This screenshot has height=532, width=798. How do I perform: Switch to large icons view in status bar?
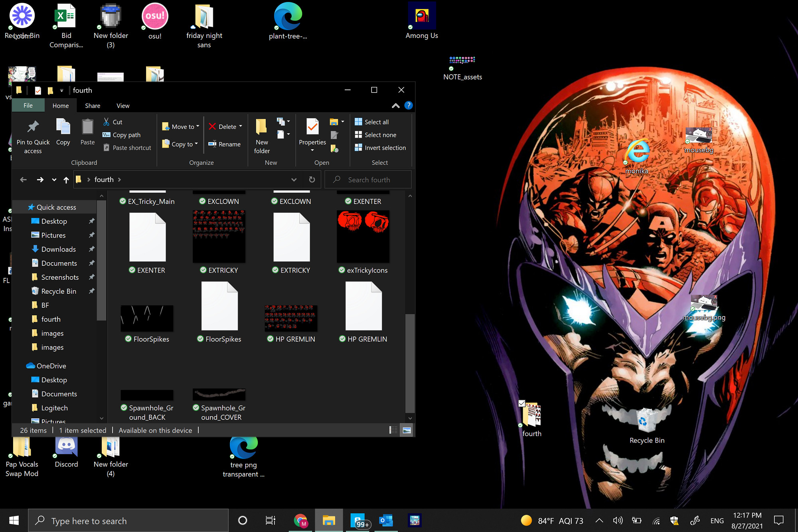pos(407,430)
